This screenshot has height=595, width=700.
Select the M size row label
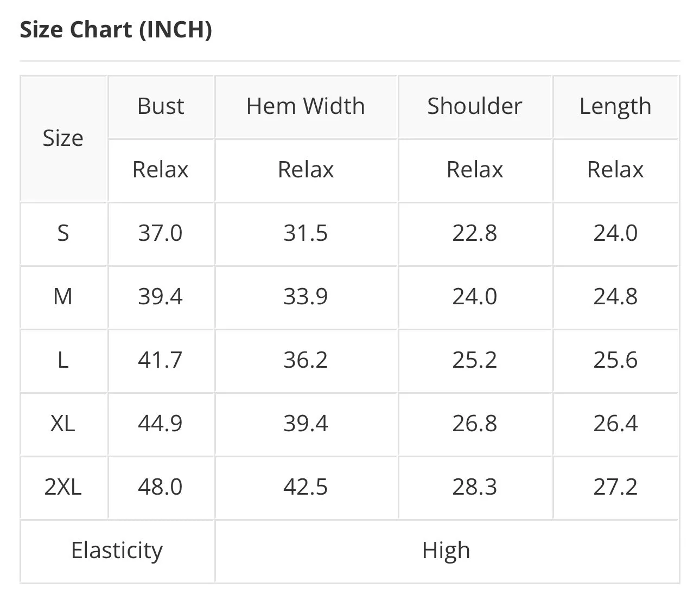[63, 297]
